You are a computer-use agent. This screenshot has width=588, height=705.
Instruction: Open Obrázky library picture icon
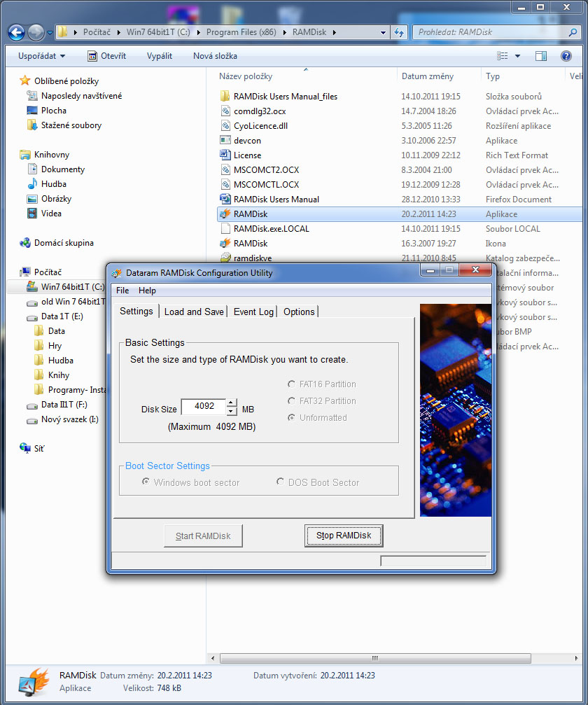coord(32,199)
